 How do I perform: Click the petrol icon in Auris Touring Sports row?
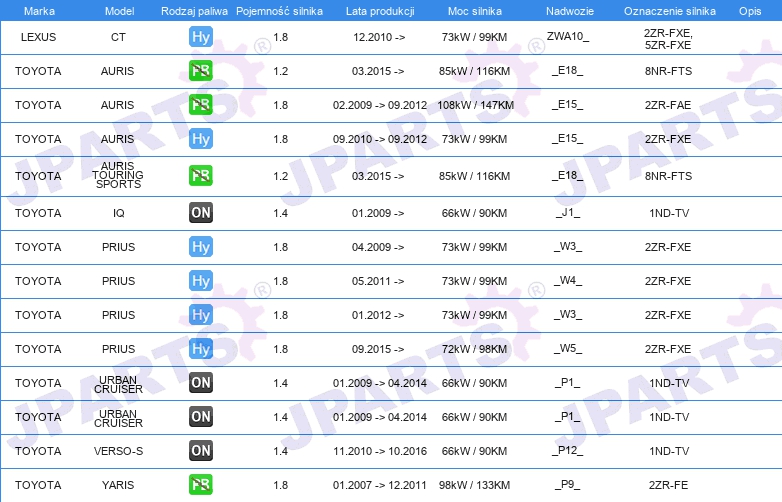(201, 175)
